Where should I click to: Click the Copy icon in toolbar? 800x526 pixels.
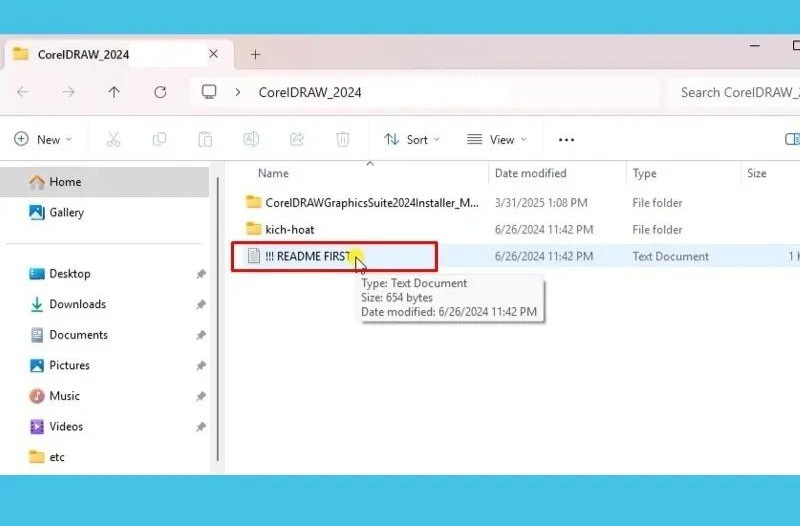click(x=159, y=139)
